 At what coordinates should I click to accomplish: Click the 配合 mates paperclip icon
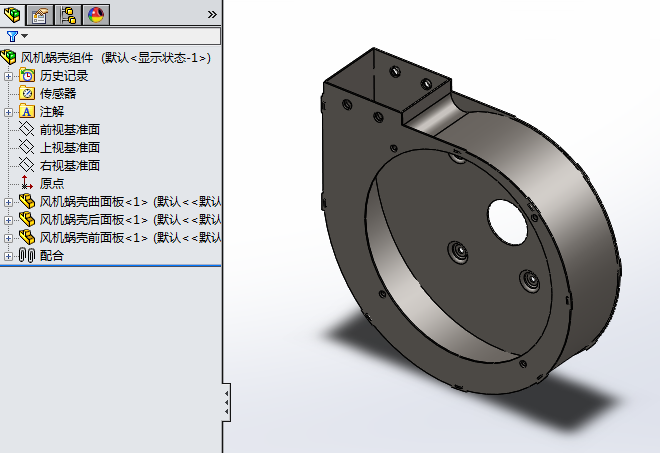click(x=27, y=256)
